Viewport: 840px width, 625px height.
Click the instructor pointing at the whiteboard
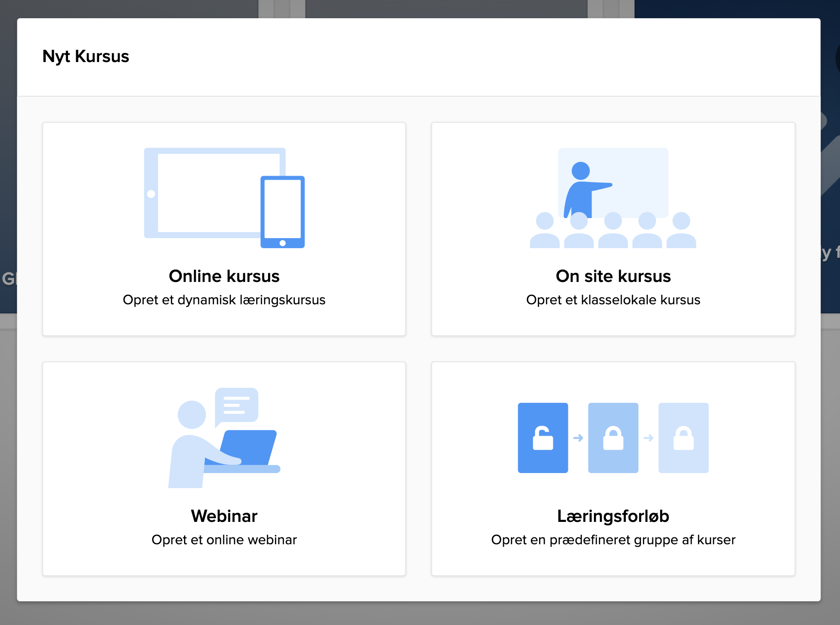582,188
